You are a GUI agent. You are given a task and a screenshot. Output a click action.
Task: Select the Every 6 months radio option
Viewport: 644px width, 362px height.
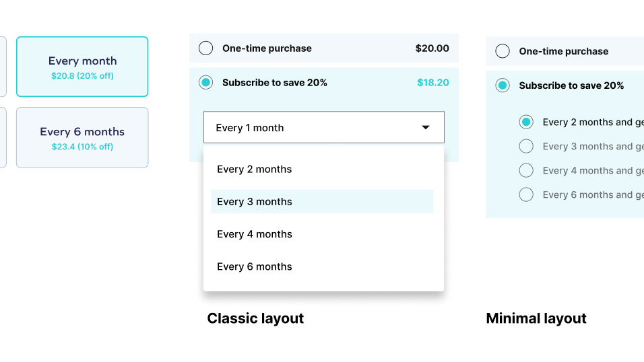[x=527, y=194]
